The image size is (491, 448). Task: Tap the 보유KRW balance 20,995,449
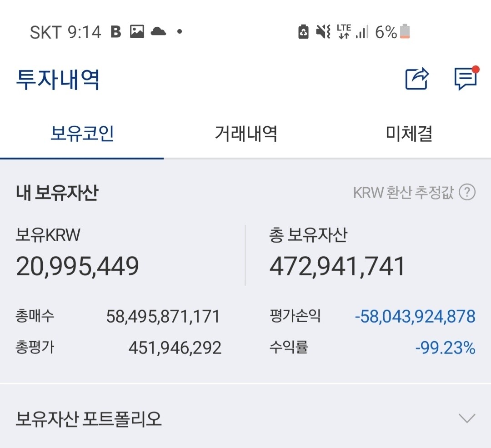click(77, 267)
